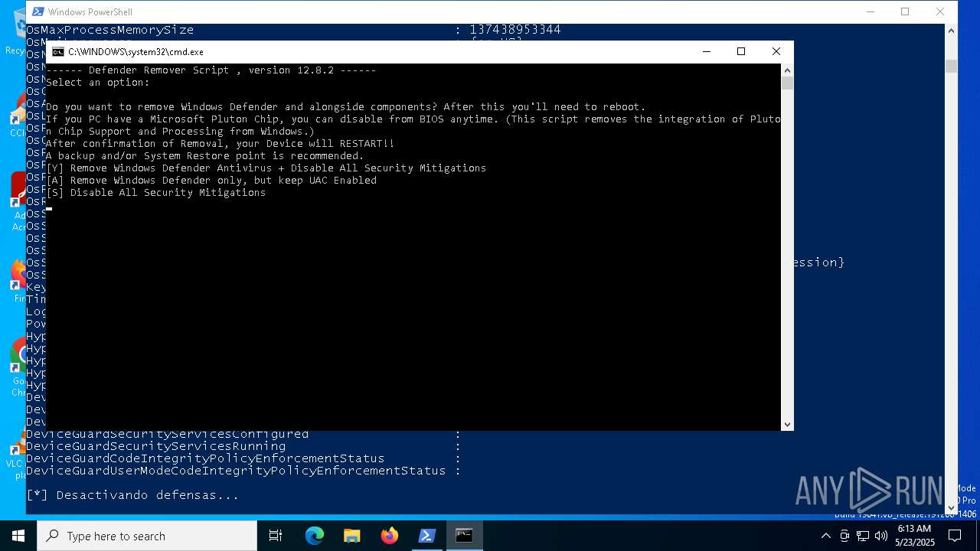Click 'DeviceGuardUserModeCodeIntegrityPolicyEnforcementStatus' in PowerShell
The height and width of the screenshot is (551, 980).
point(236,471)
